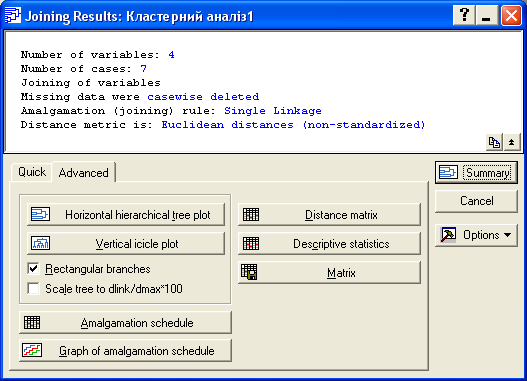This screenshot has width=527, height=381.
Task: Click the Summary button
Action: click(476, 173)
